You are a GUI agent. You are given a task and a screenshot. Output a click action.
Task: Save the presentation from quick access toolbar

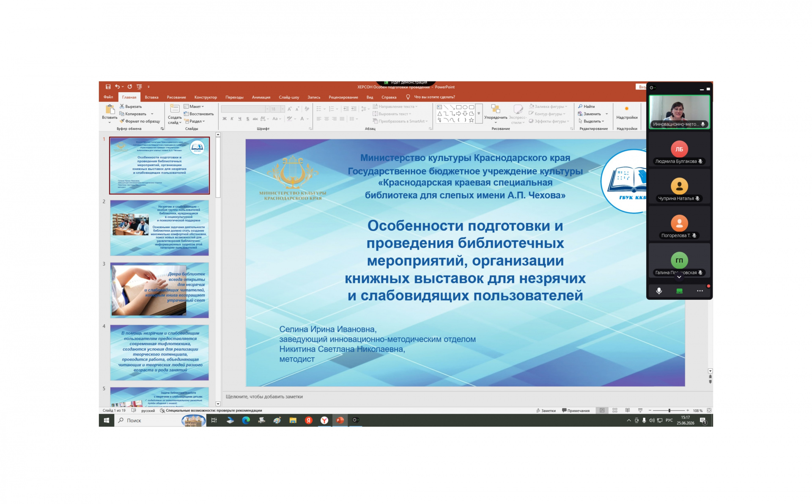tap(108, 87)
